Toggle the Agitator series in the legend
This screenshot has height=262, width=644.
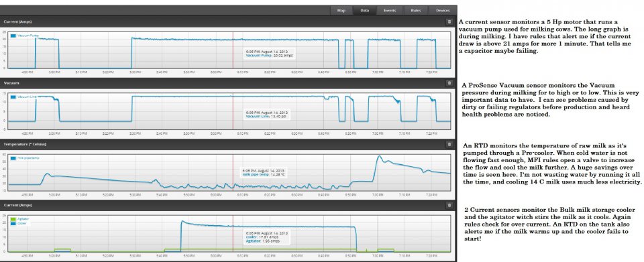point(20,219)
